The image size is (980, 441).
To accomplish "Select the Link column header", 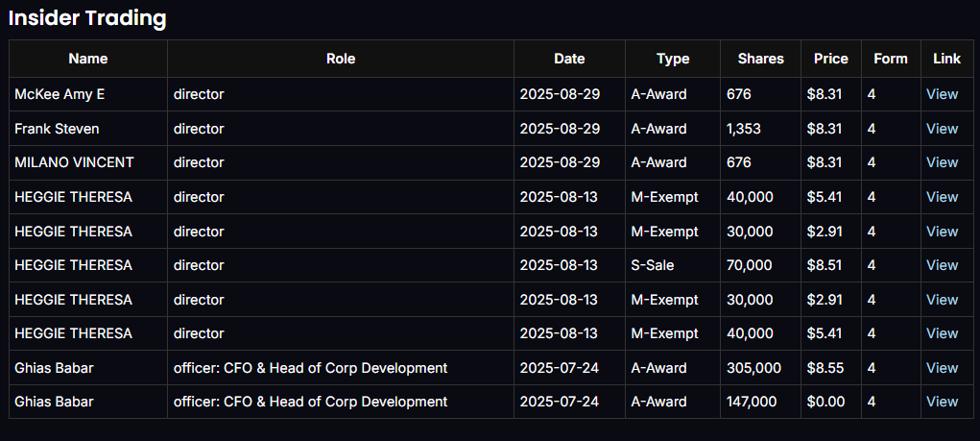I will (x=946, y=59).
